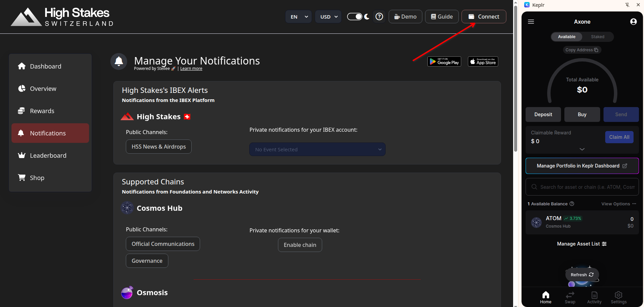This screenshot has width=644, height=307.
Task: Select the ATOM Cosmos Hub asset row
Action: (x=582, y=222)
